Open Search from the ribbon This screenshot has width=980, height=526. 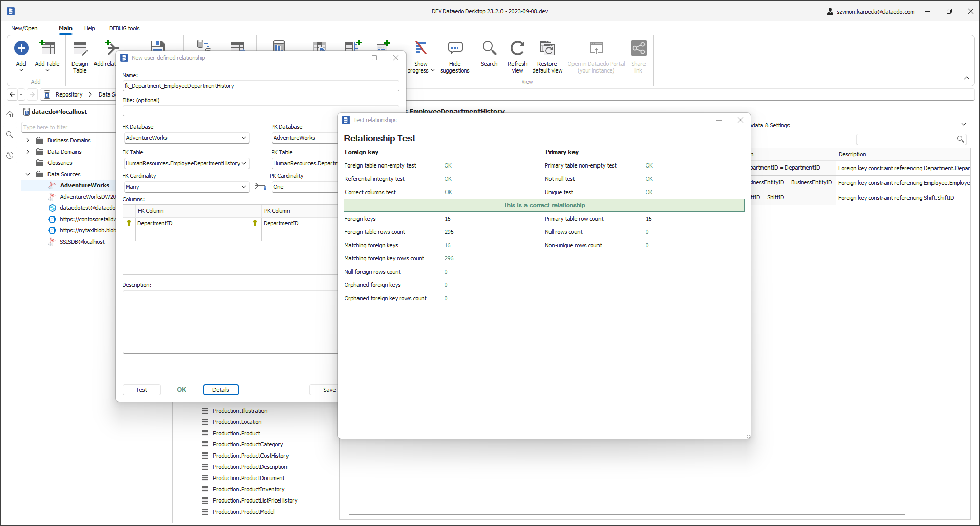click(x=489, y=49)
